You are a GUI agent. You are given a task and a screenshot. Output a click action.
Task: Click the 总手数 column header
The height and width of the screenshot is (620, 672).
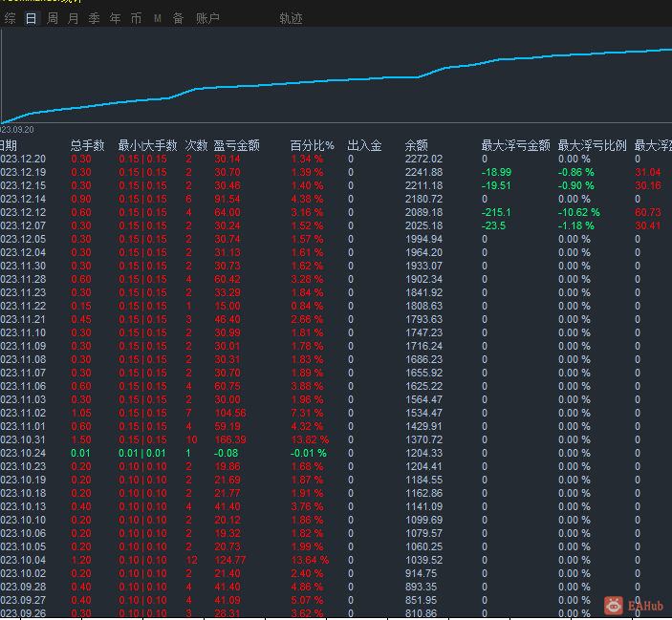click(x=87, y=145)
